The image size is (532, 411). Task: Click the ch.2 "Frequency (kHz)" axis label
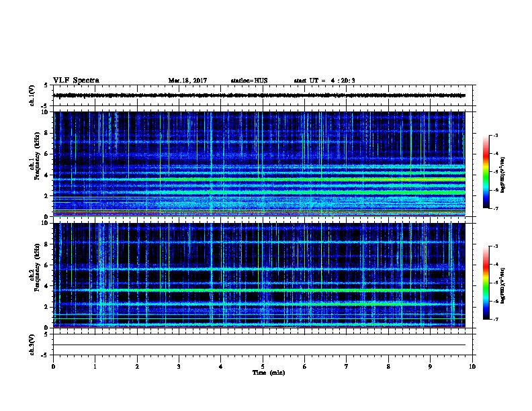tap(37, 267)
